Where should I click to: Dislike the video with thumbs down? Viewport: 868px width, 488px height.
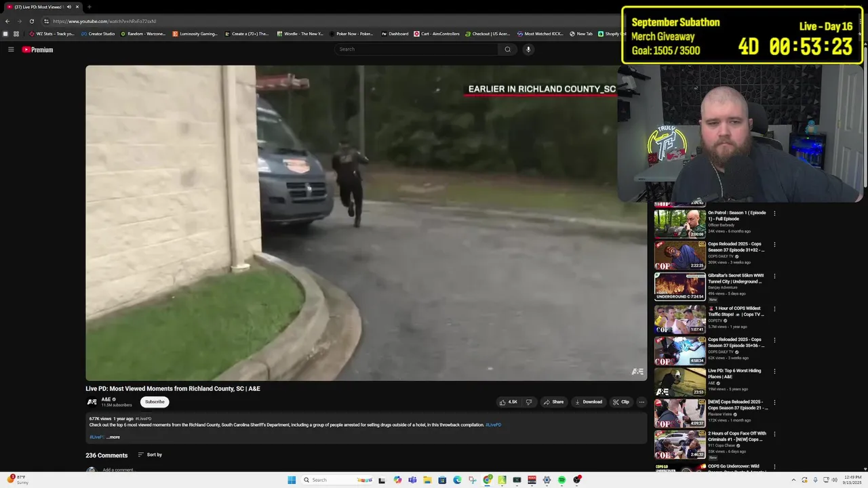(x=529, y=402)
